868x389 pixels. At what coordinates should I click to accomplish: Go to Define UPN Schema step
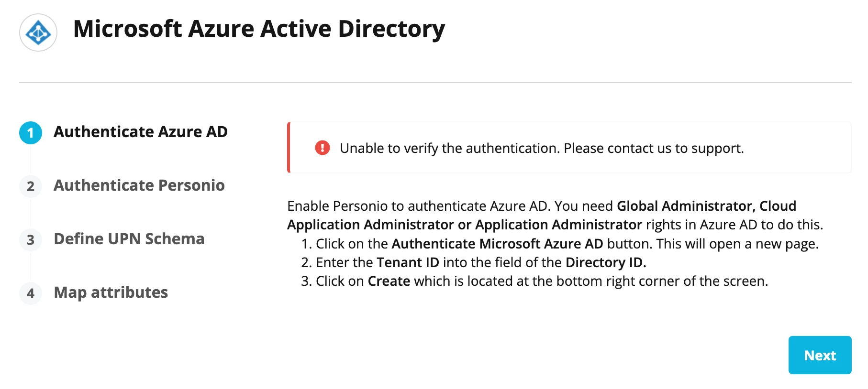[129, 239]
